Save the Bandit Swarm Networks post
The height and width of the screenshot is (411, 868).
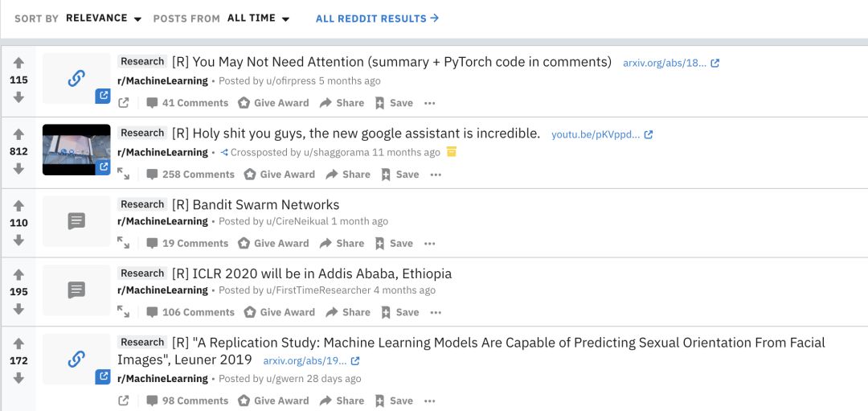tap(393, 243)
